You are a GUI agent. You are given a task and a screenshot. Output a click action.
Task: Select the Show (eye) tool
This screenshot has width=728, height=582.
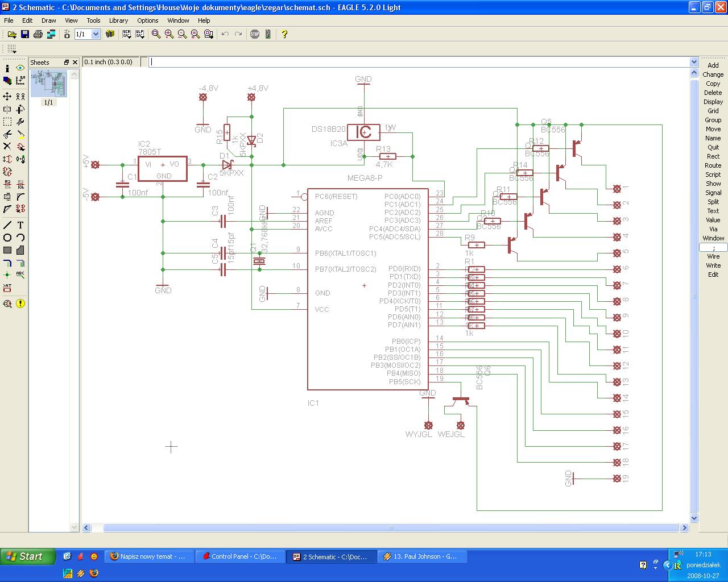[20, 68]
